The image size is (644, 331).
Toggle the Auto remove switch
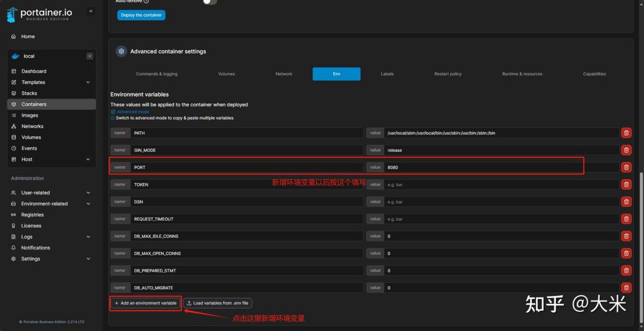[x=210, y=2]
